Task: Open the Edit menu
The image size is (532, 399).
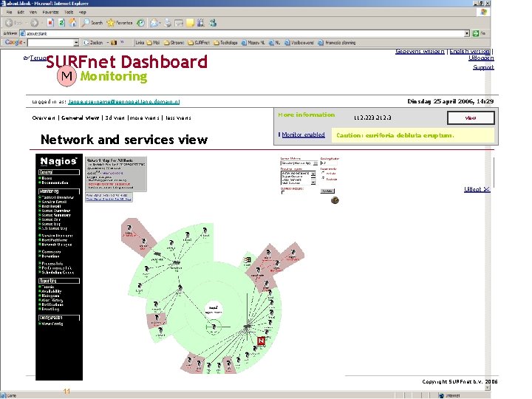Action: pos(21,12)
